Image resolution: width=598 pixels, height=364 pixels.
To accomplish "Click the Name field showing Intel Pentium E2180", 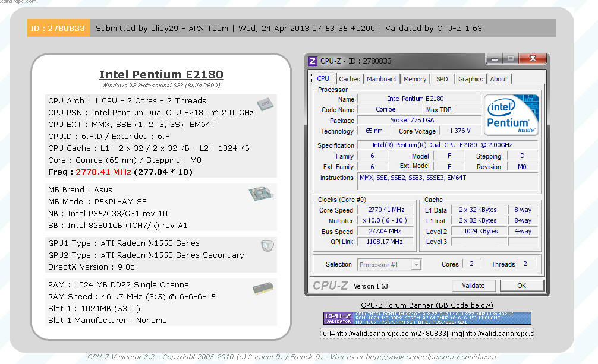I will 419,99.
